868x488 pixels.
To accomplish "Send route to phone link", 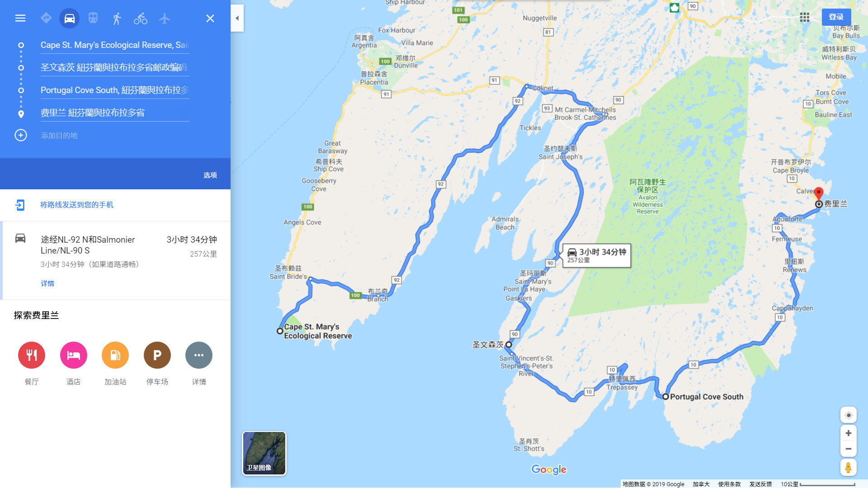I will click(77, 205).
